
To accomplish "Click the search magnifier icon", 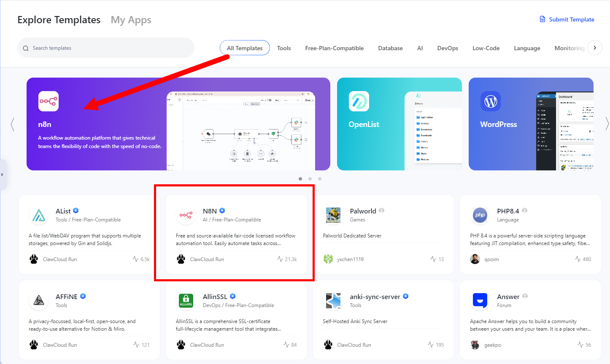I will pos(26,48).
